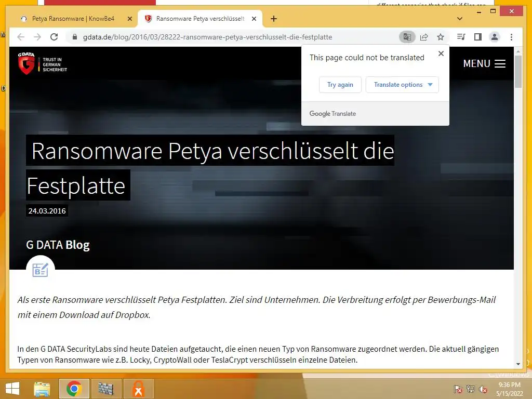Image resolution: width=532 pixels, height=399 pixels.
Task: Click the scrollbar down arrow
Action: [518, 364]
